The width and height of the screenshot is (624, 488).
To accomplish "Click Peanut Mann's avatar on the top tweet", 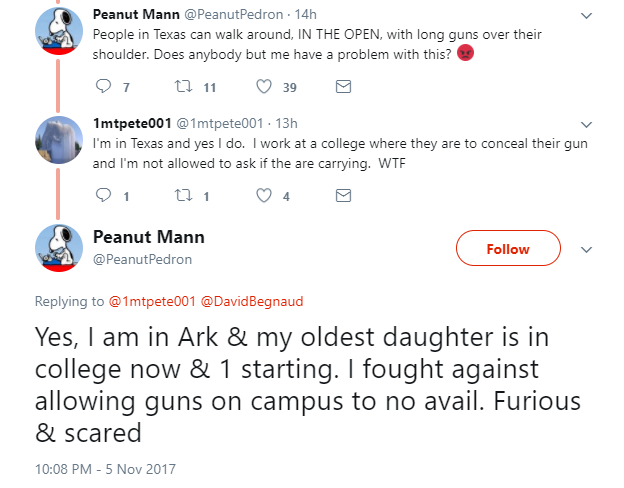I will click(59, 34).
